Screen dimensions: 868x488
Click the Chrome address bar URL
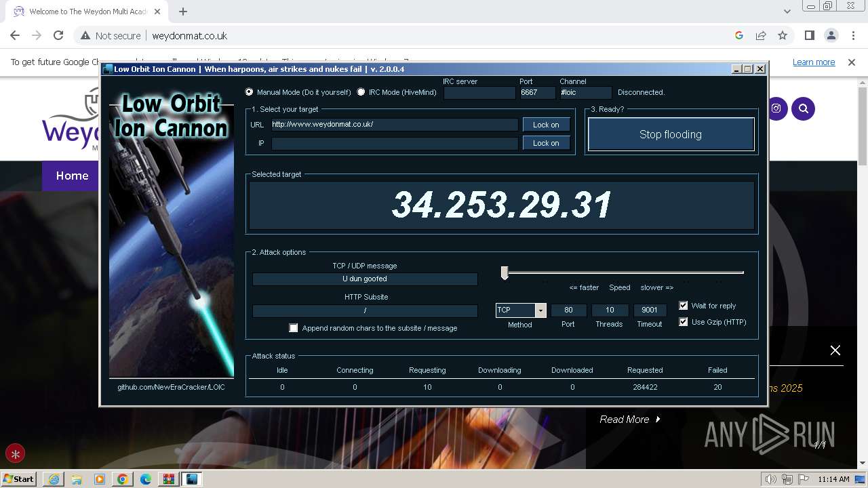(x=190, y=36)
